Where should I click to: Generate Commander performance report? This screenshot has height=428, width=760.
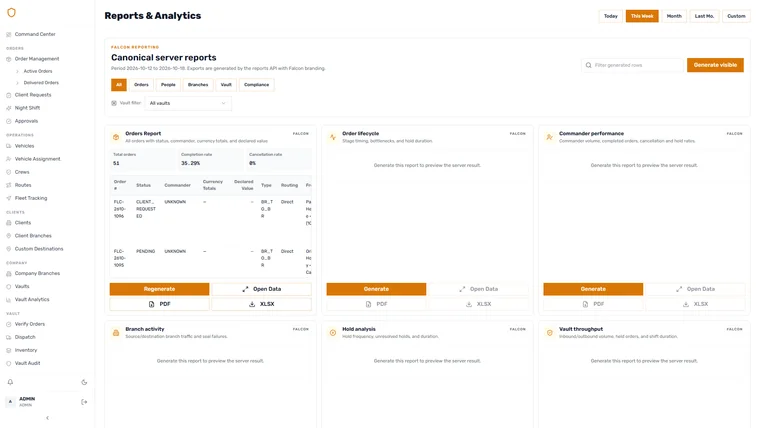coord(593,289)
